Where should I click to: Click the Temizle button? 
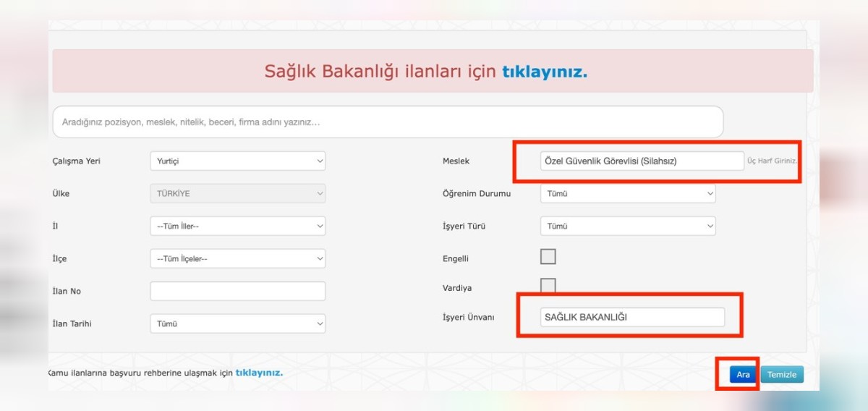click(x=782, y=375)
